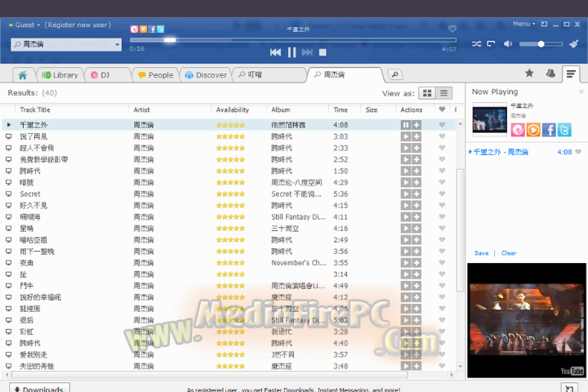
Task: Open the People tab
Action: [x=156, y=75]
